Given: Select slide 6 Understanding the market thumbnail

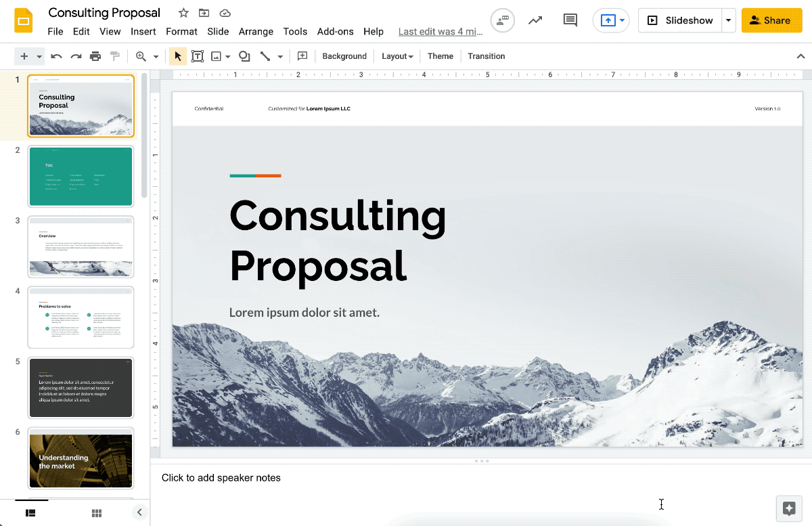Looking at the screenshot, I should point(81,458).
